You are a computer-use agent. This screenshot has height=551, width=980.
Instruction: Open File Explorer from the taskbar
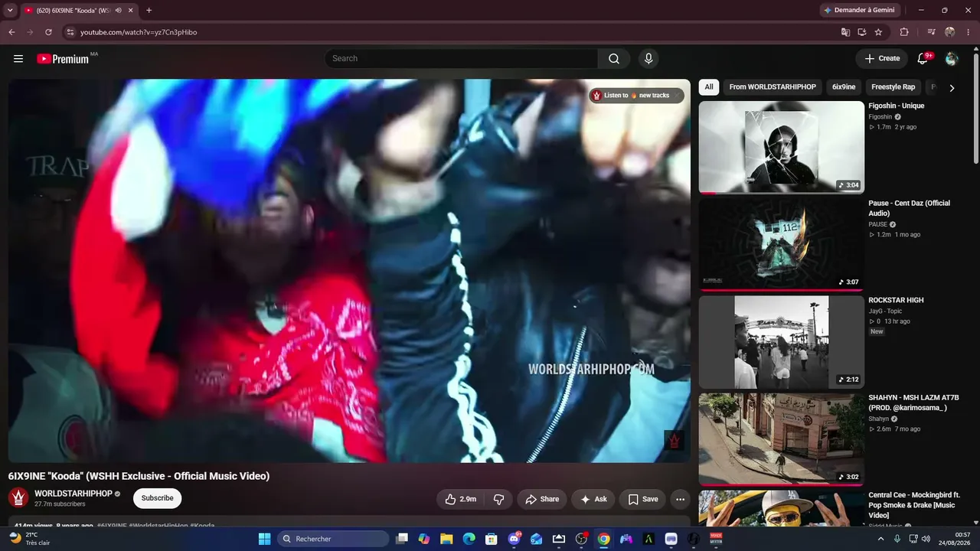446,539
